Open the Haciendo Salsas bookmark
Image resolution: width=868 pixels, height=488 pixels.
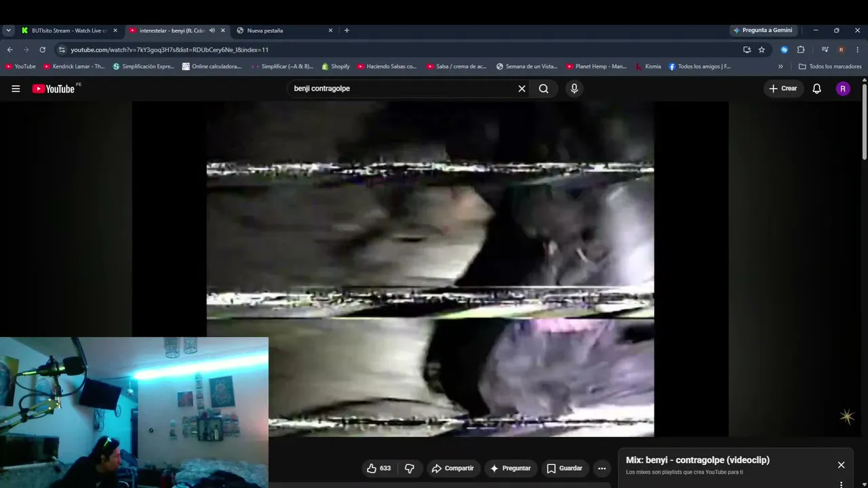point(387,66)
